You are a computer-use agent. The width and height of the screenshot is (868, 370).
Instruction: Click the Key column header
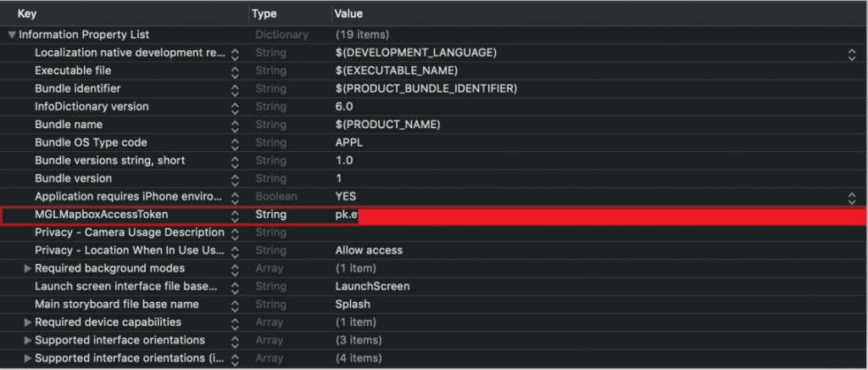[27, 14]
